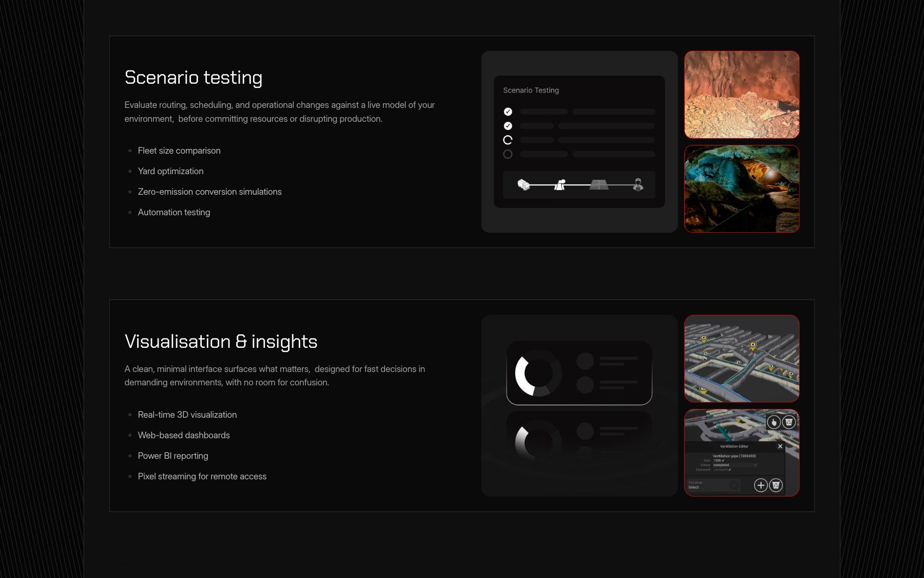Select the hand pointer tool icon
The height and width of the screenshot is (578, 924).
click(x=774, y=422)
